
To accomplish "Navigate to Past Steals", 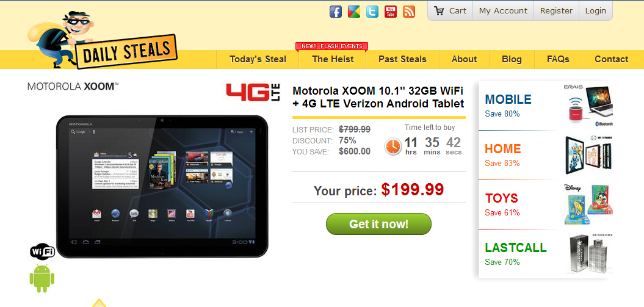I will pos(402,59).
